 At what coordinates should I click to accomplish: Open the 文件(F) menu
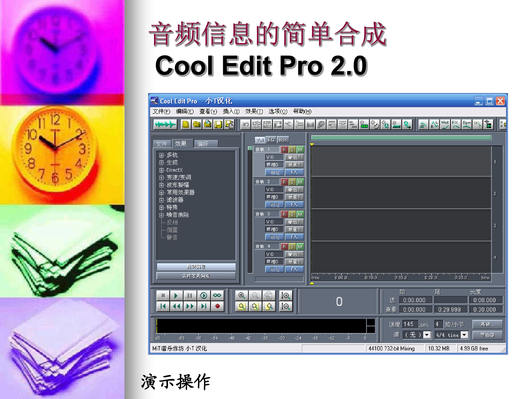(x=161, y=111)
